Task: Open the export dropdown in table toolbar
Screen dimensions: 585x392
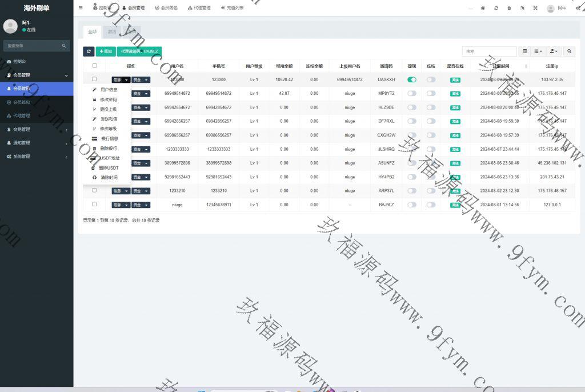Action: (554, 51)
